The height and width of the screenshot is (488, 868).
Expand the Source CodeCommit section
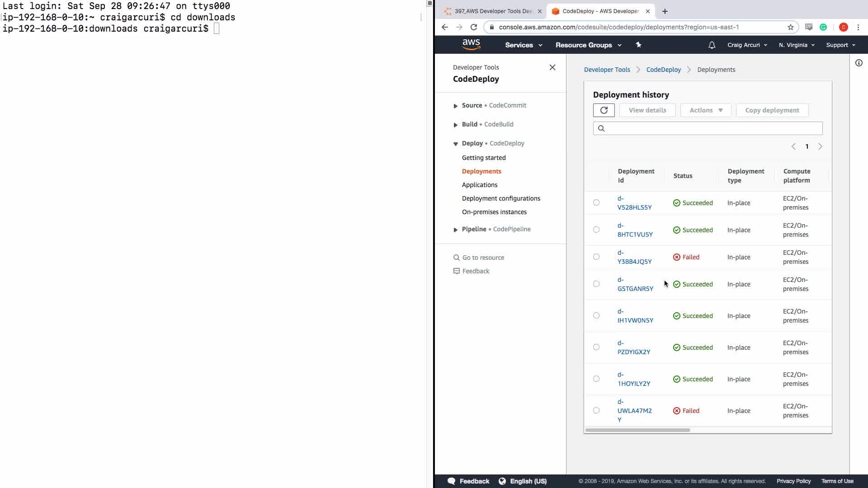(456, 106)
